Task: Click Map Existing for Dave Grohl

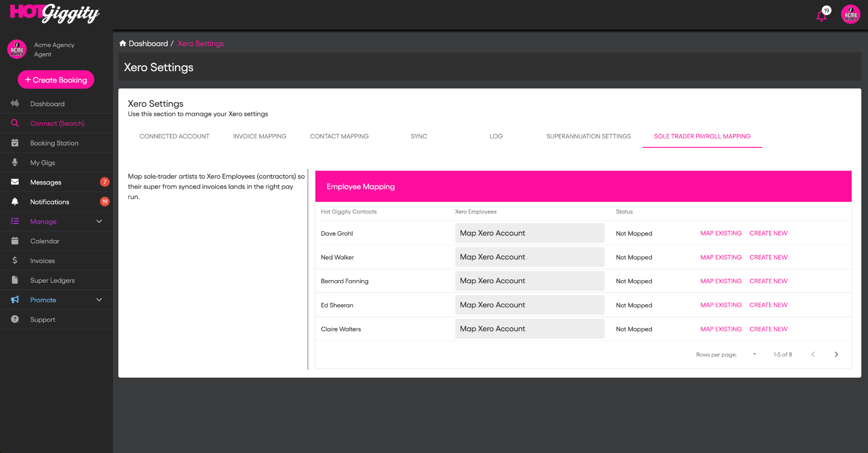Action: pyautogui.click(x=721, y=233)
